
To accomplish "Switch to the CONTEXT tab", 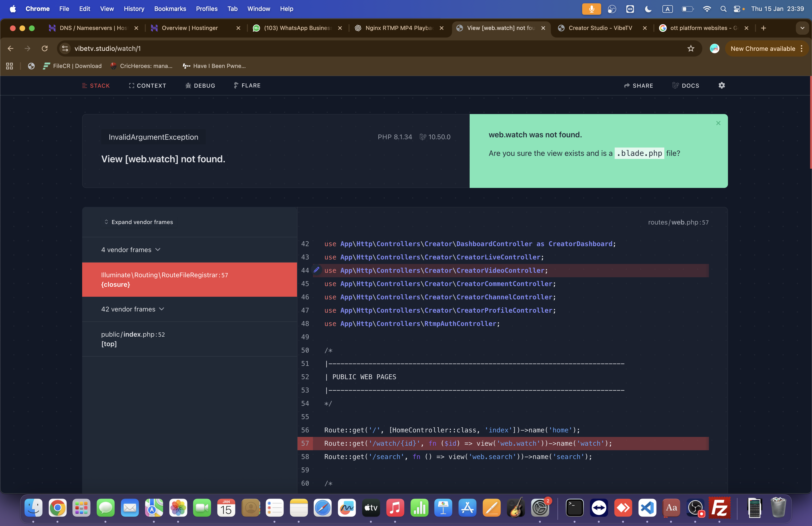I will click(147, 86).
